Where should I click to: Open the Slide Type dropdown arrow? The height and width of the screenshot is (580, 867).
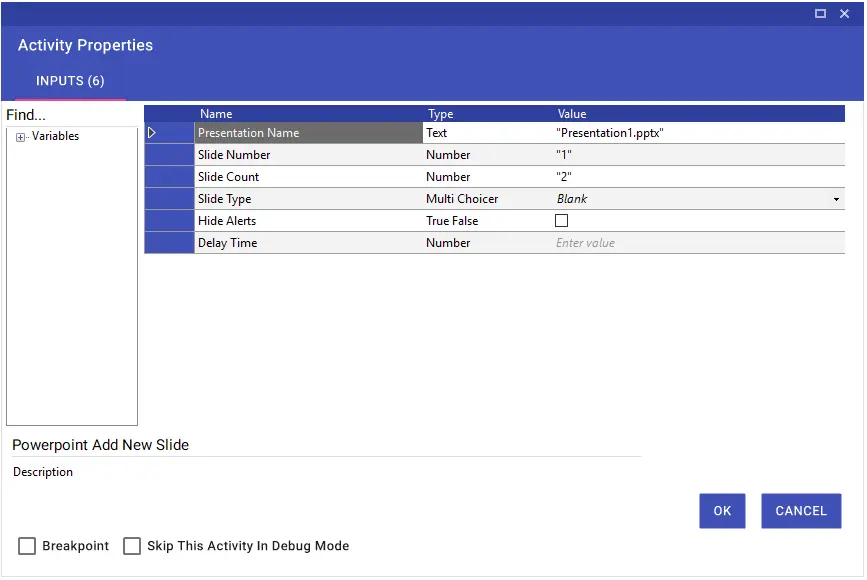[x=836, y=200]
